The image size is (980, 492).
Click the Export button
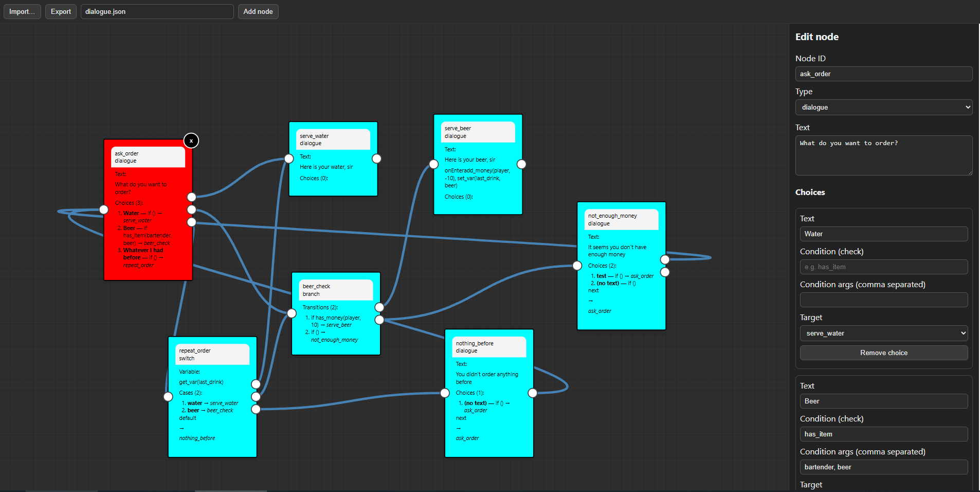point(61,11)
